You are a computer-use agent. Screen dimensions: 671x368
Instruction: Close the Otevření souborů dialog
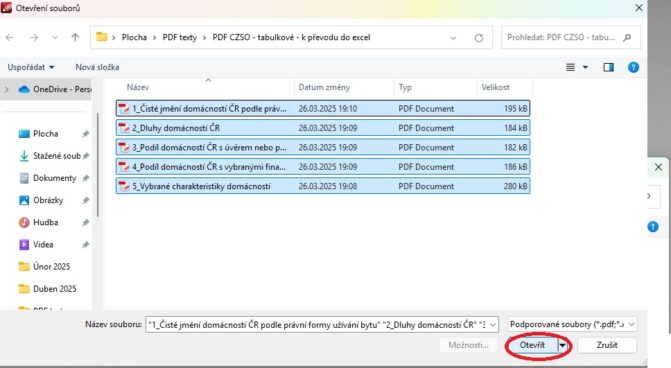coord(638,8)
